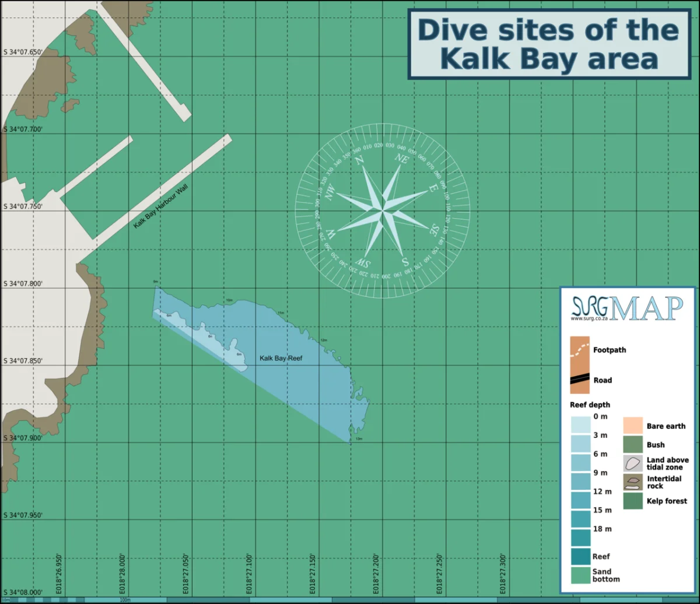Click the '10m' depth marker on the reef edge
Viewport: 700px width, 604px height.
[229, 300]
